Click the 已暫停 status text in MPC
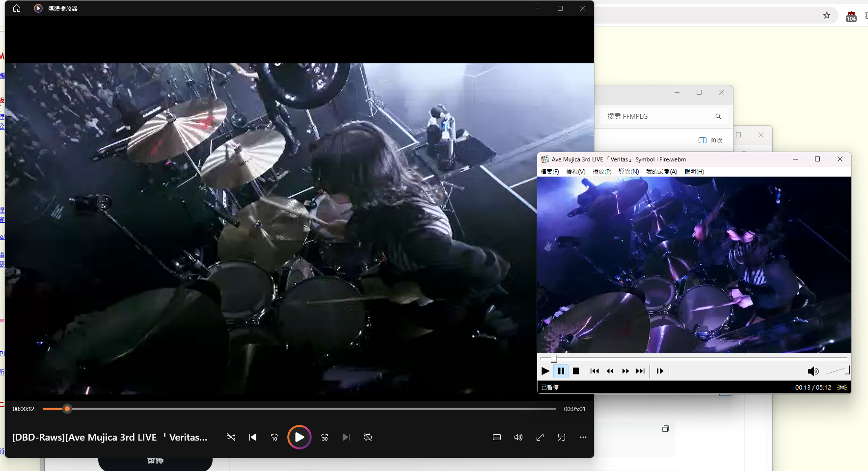868x471 pixels. (550, 388)
